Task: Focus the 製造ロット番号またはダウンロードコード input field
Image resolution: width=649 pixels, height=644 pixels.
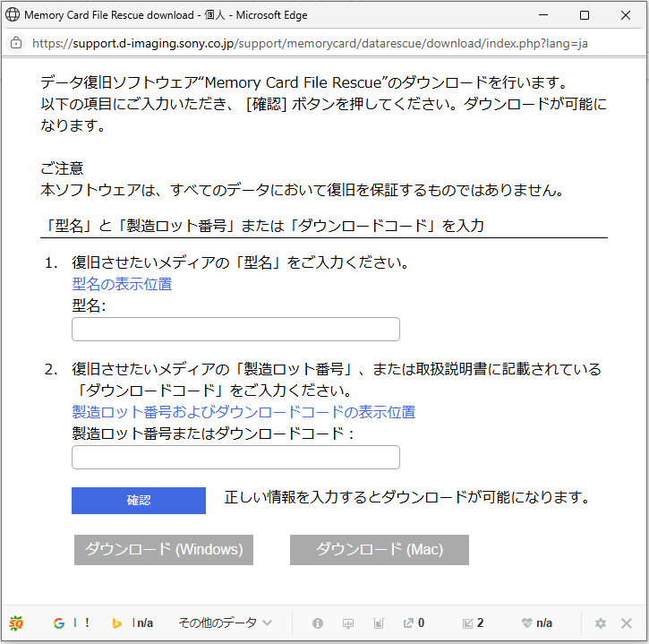Action: [x=235, y=457]
